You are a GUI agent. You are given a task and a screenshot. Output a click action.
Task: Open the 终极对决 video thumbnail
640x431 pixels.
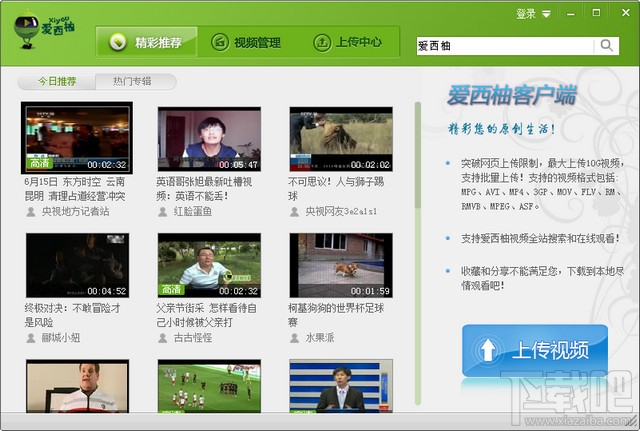[78, 265]
